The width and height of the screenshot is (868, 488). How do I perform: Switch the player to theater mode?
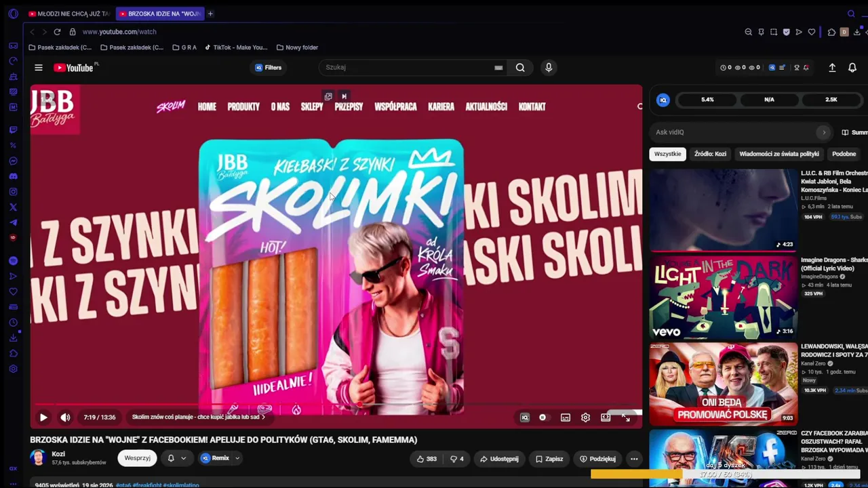click(606, 418)
